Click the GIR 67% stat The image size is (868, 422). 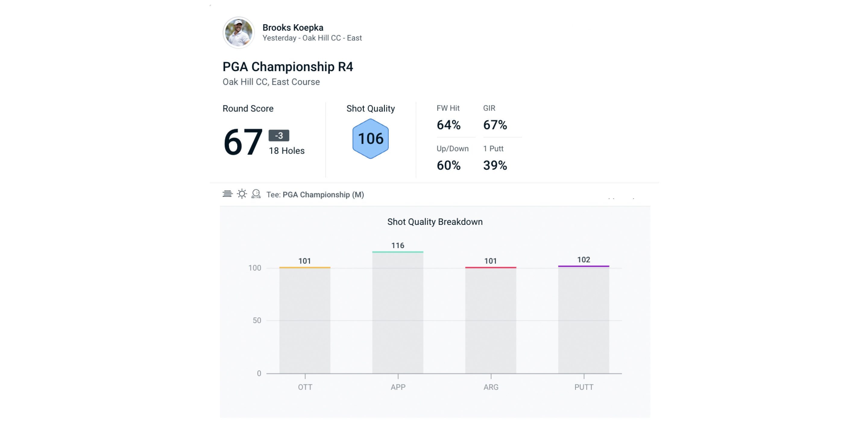click(x=495, y=125)
